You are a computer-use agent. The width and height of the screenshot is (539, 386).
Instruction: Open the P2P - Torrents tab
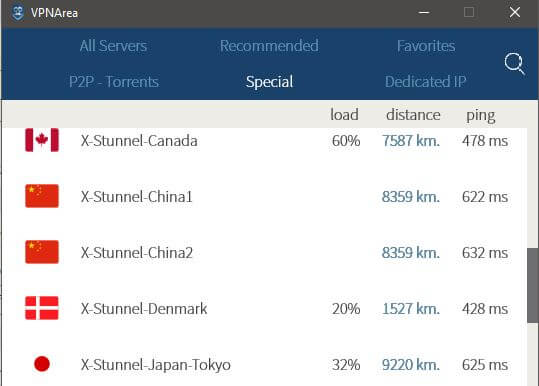(114, 82)
